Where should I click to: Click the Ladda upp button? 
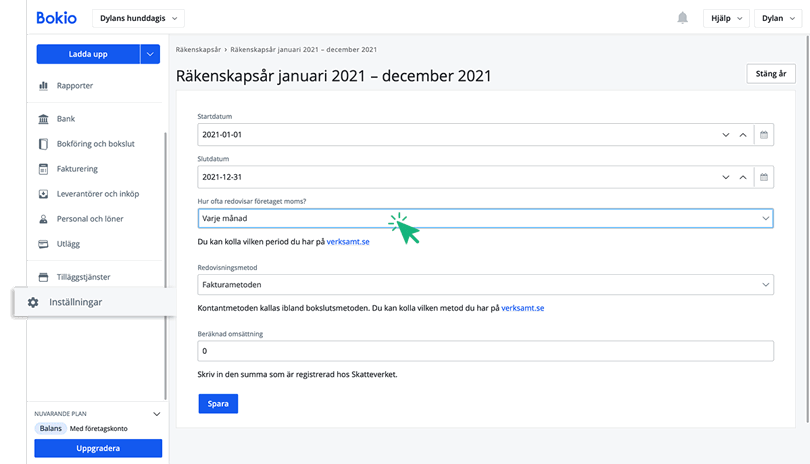pos(88,54)
